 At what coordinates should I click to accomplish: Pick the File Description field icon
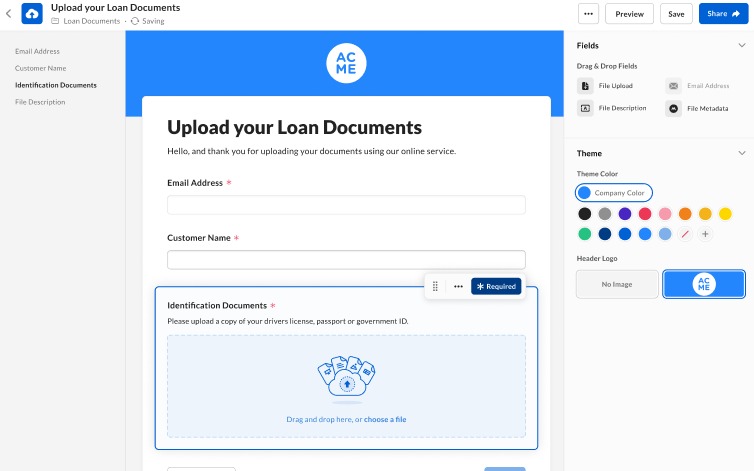click(x=586, y=108)
